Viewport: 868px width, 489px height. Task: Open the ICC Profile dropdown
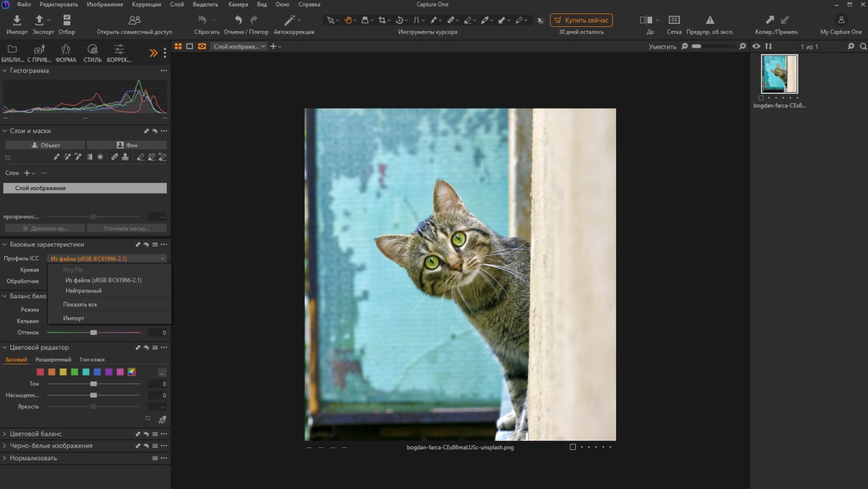point(106,259)
